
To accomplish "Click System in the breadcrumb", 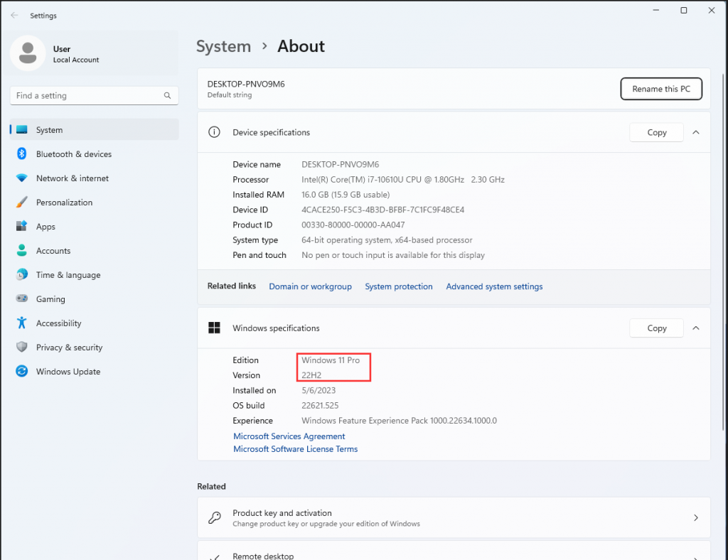I will coord(223,46).
